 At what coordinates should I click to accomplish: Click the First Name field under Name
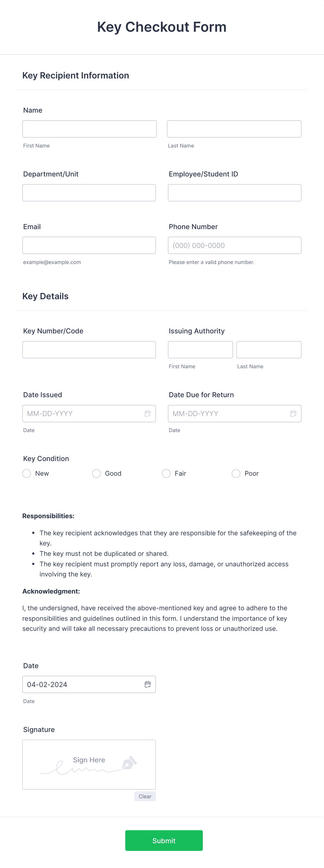coord(89,129)
